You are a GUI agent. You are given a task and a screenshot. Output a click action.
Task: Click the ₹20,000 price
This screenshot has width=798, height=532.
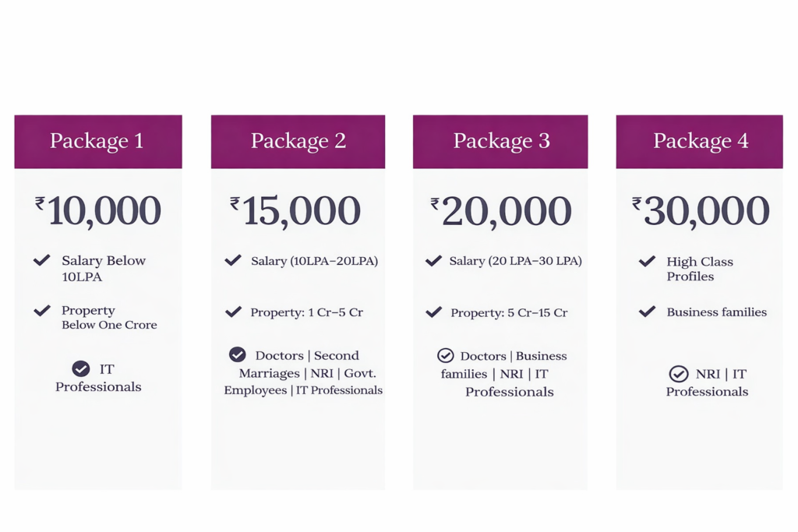tap(501, 212)
